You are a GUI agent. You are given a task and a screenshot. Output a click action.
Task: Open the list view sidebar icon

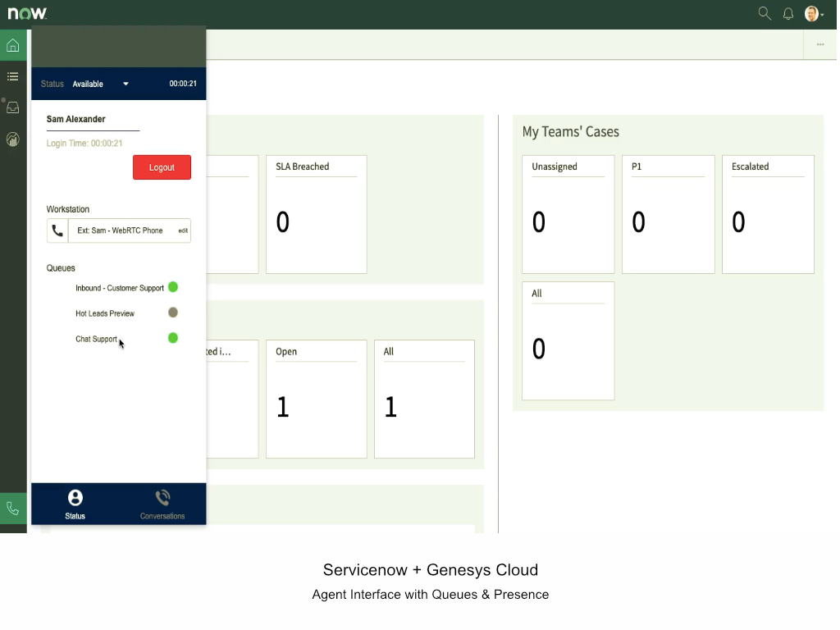pos(13,76)
